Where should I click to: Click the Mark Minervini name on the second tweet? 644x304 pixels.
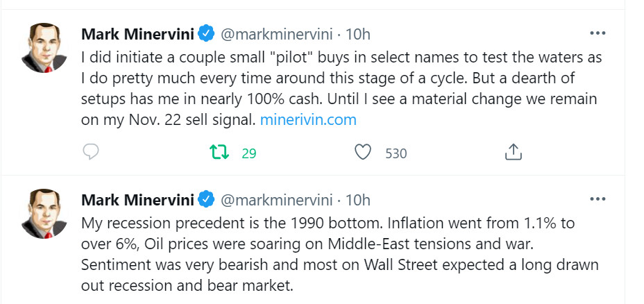(x=137, y=200)
